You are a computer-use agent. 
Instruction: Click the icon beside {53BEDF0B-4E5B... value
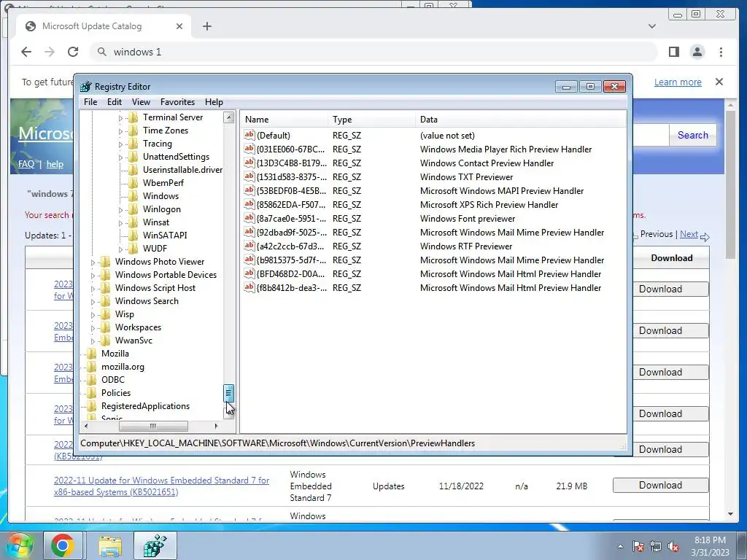[x=249, y=190]
